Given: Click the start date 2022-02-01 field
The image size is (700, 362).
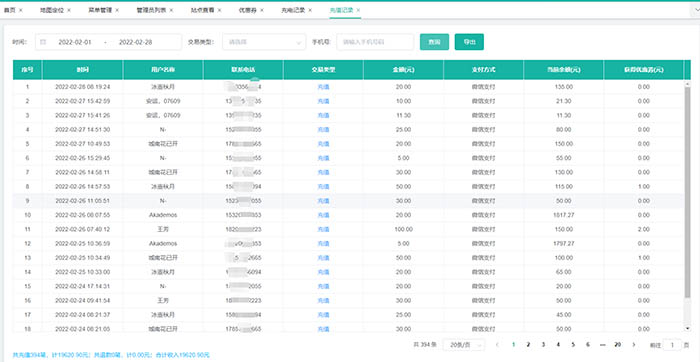Looking at the screenshot, I should (x=75, y=42).
